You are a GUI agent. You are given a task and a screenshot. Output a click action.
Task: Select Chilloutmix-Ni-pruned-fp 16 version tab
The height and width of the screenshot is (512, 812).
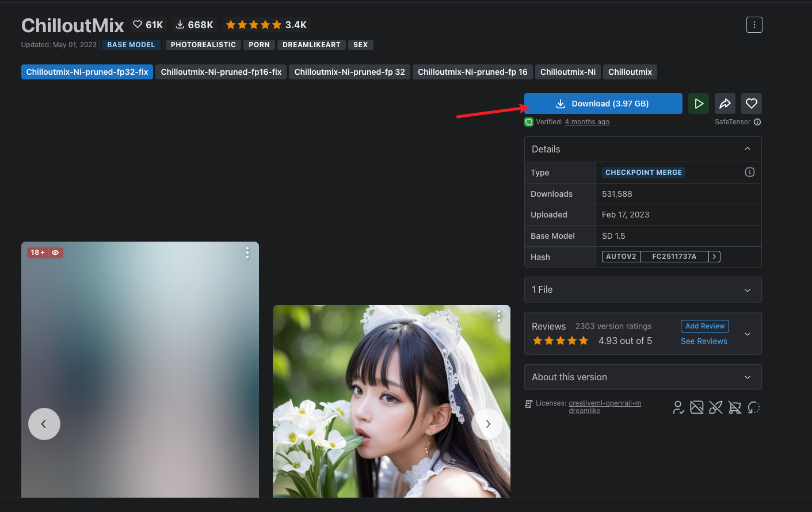coord(472,72)
